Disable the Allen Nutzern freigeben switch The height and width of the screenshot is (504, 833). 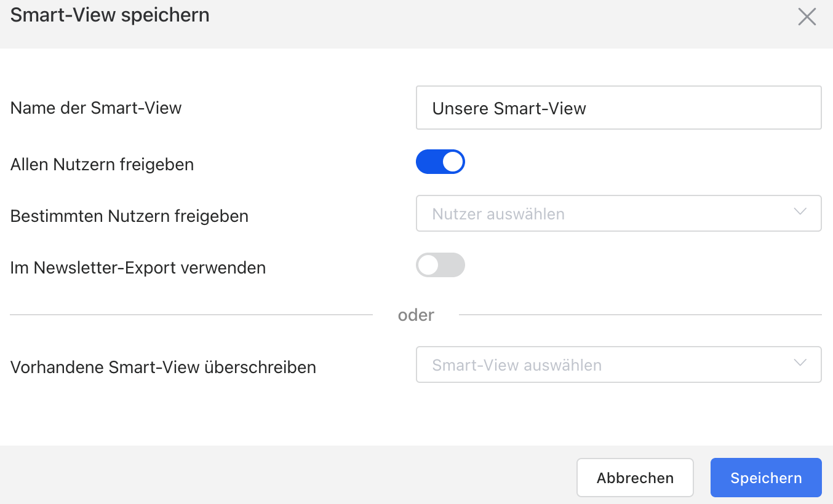tap(440, 162)
